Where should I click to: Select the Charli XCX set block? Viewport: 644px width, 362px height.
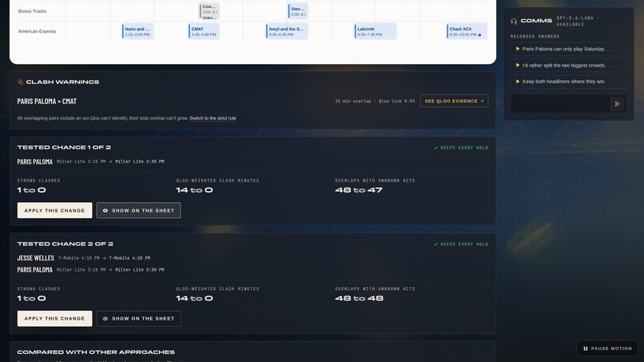(467, 32)
